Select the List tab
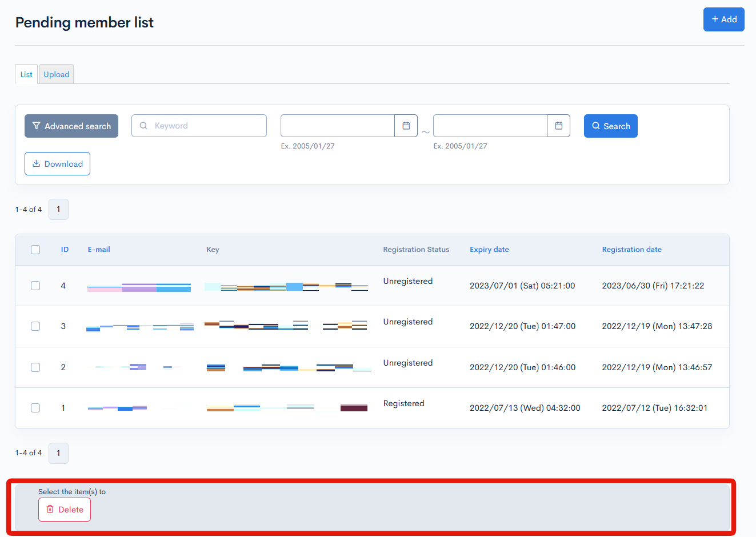756x537 pixels. pos(26,74)
